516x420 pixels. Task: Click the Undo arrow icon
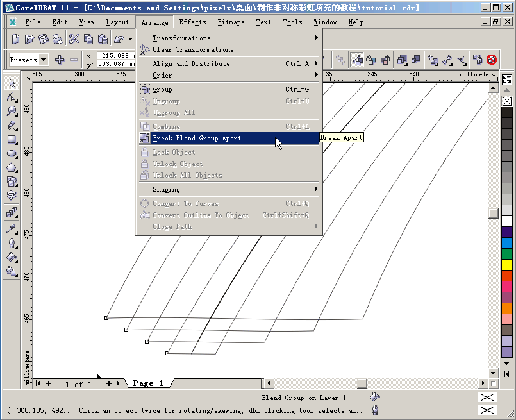[119, 39]
